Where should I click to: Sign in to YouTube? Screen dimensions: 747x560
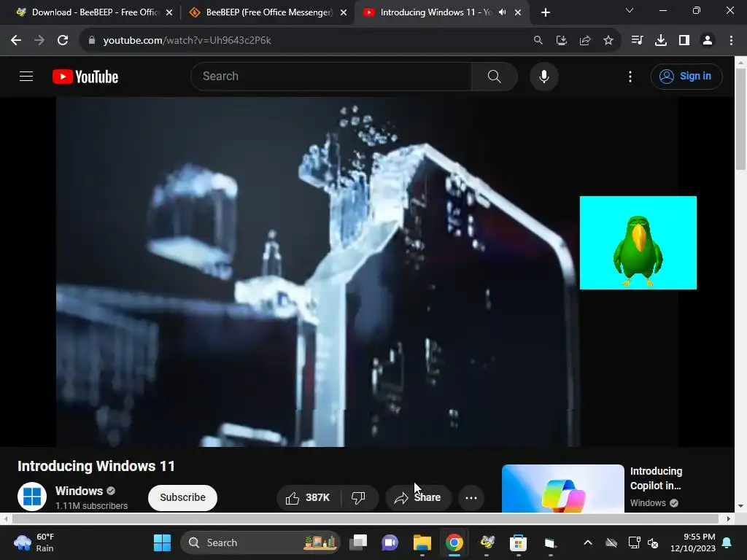point(686,76)
